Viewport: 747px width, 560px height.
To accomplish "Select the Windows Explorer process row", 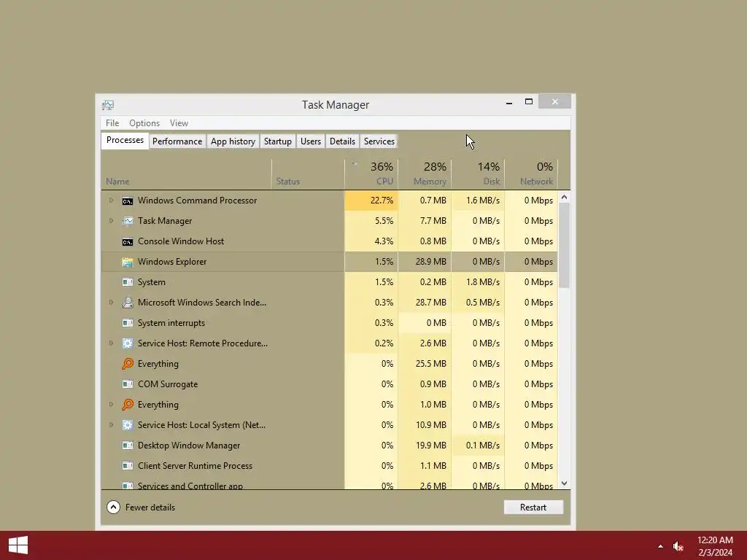I will coord(329,262).
